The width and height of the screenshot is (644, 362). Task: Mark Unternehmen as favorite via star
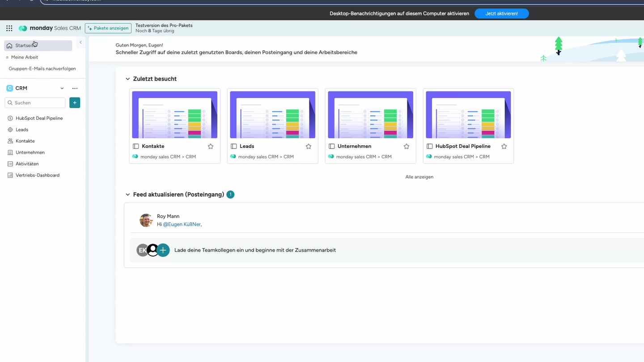coord(406,146)
